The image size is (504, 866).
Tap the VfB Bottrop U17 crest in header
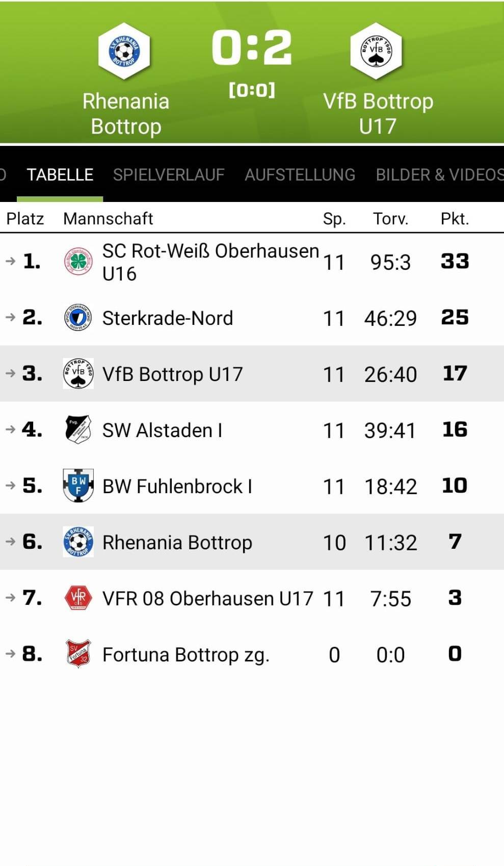[376, 51]
